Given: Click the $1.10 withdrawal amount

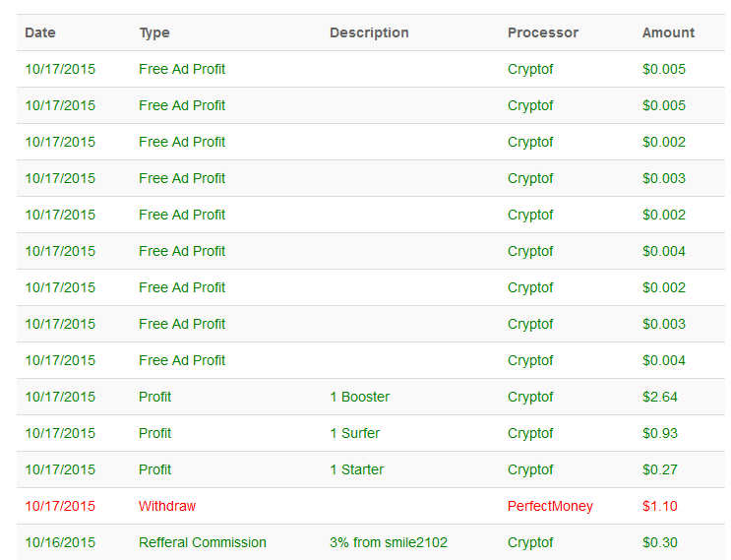Looking at the screenshot, I should click(659, 506).
